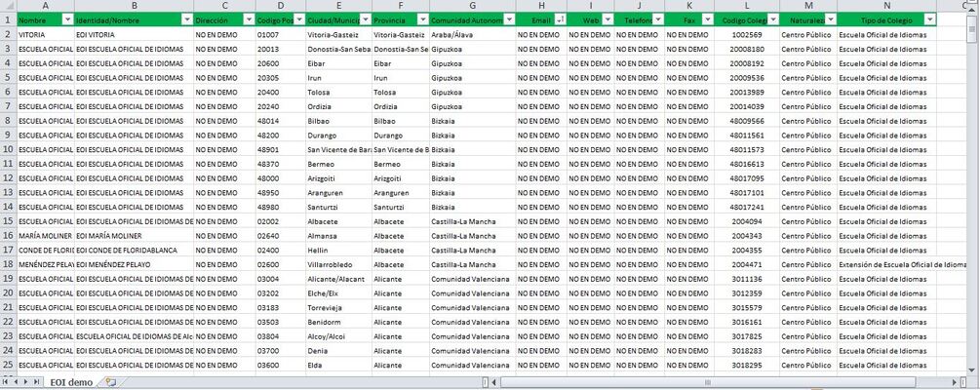Open the Ciudad/Municipio filter dropdown

tap(365, 20)
